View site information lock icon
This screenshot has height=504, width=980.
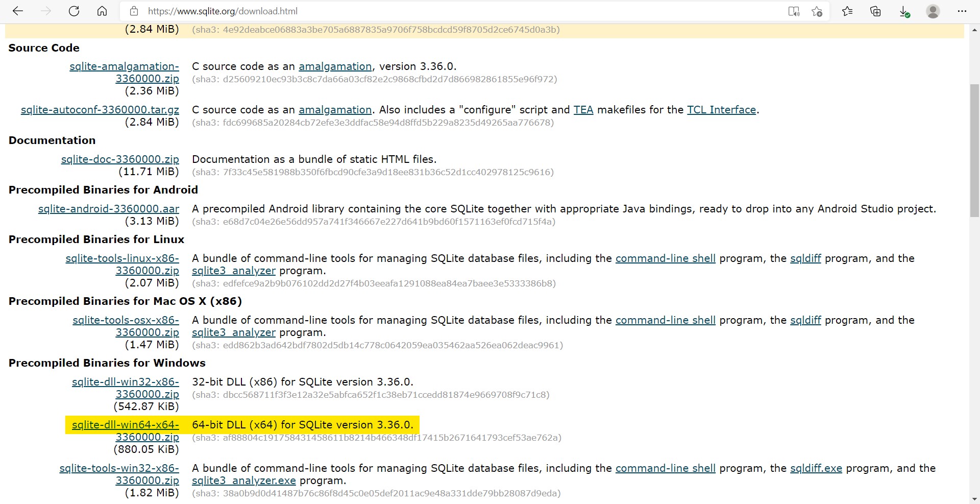click(x=134, y=11)
